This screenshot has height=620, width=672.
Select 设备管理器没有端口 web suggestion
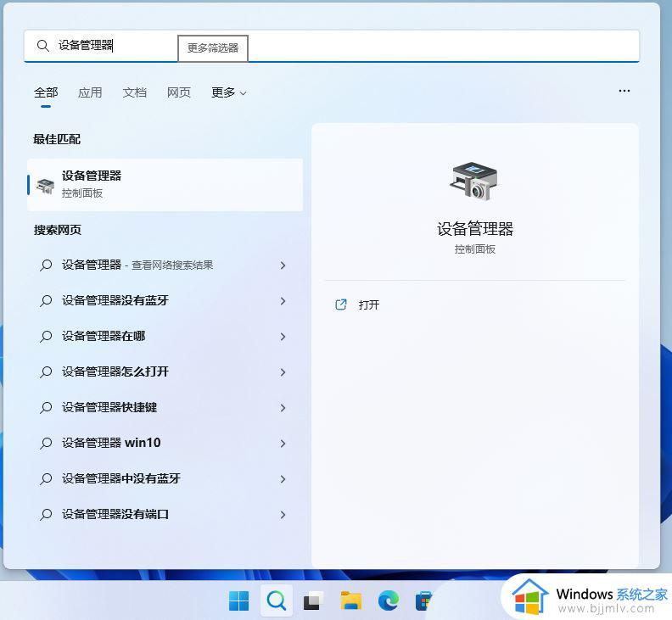165,514
